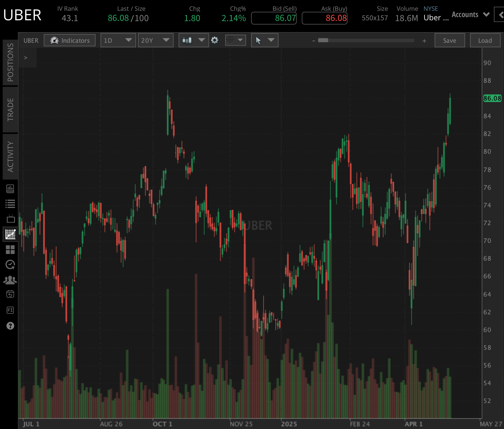Select the candlestick chart type icon
Image resolution: width=504 pixels, height=429 pixels.
[x=187, y=40]
